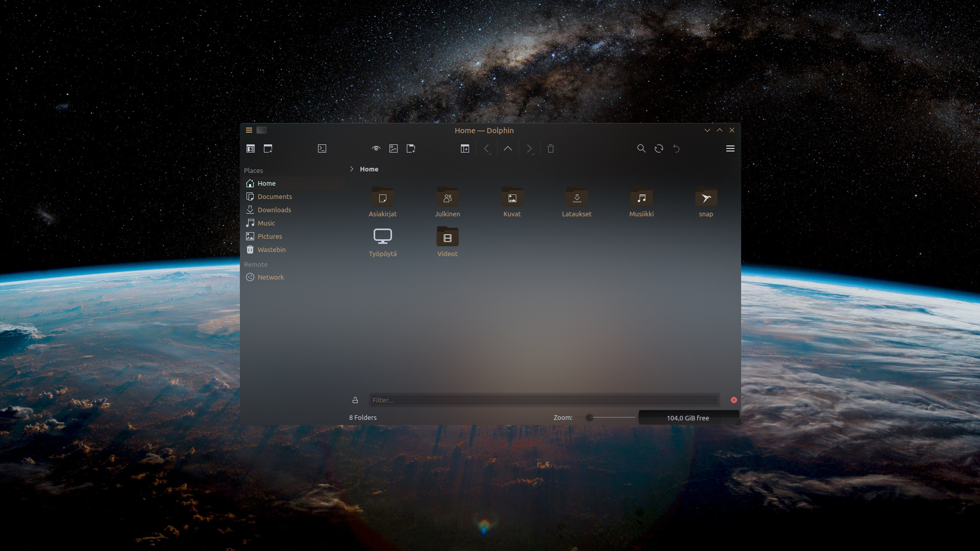
Task: Open Downloads in Places panel
Action: (294, 210)
